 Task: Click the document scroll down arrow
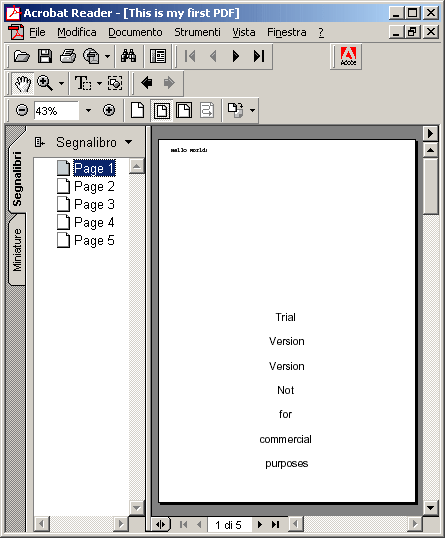pos(431,507)
